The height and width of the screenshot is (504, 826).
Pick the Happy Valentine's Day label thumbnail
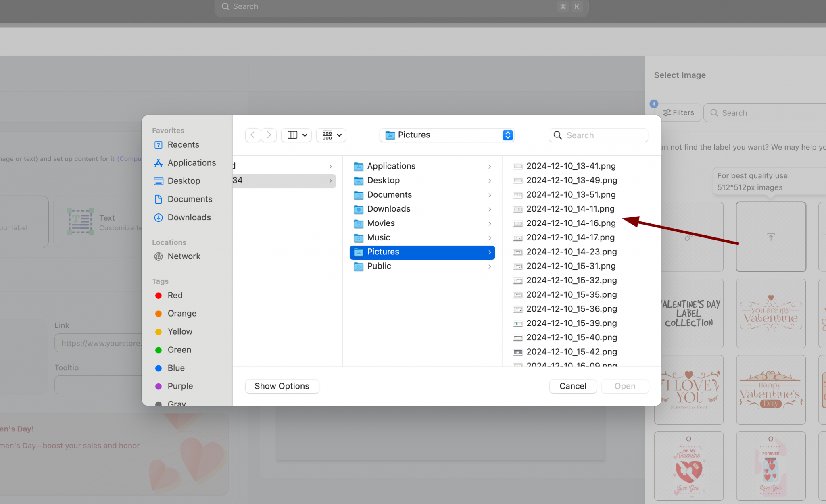(x=770, y=389)
